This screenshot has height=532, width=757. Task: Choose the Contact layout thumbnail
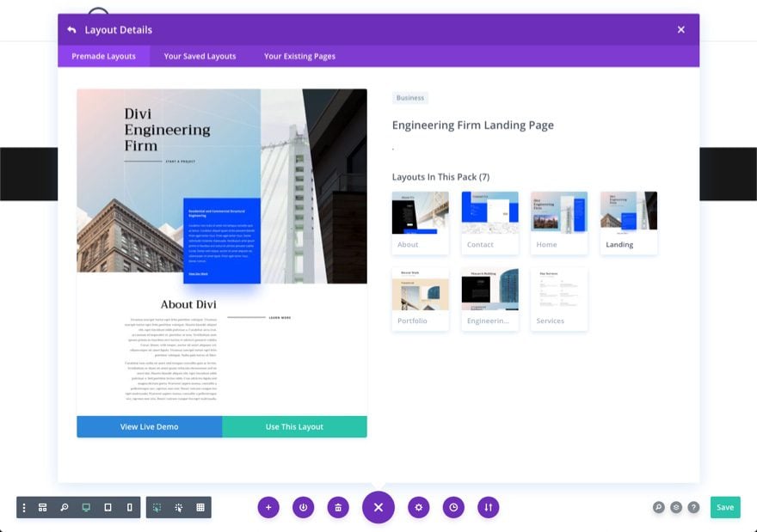(489, 223)
